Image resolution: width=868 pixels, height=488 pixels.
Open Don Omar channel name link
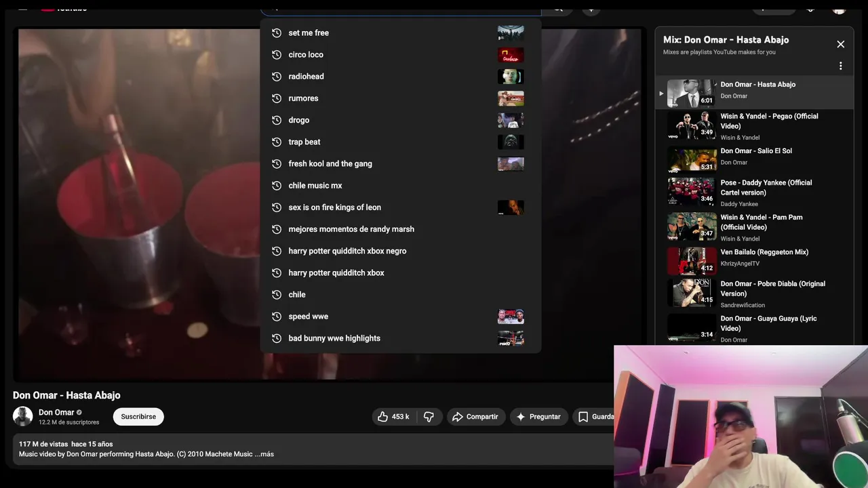(56, 412)
